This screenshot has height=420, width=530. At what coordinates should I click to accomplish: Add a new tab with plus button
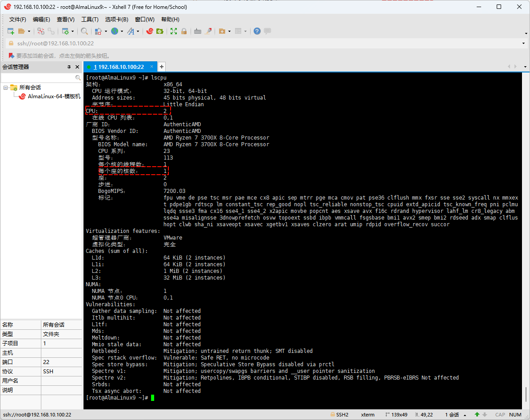(162, 67)
